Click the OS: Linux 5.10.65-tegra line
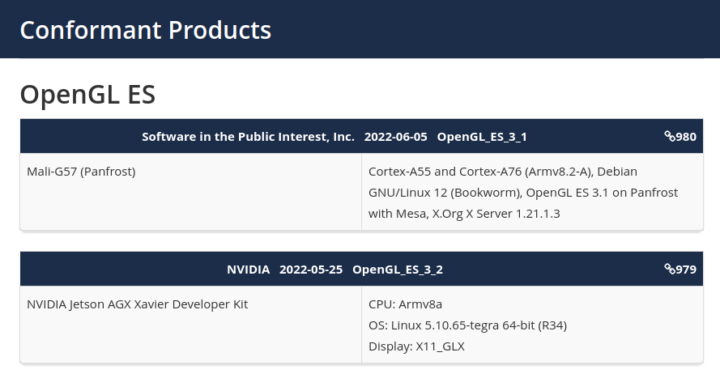 (467, 325)
